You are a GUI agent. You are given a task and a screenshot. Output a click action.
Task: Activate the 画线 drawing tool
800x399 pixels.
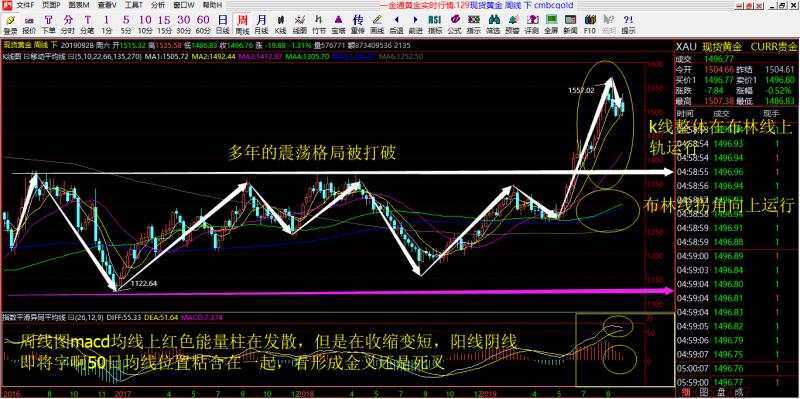[x=377, y=24]
